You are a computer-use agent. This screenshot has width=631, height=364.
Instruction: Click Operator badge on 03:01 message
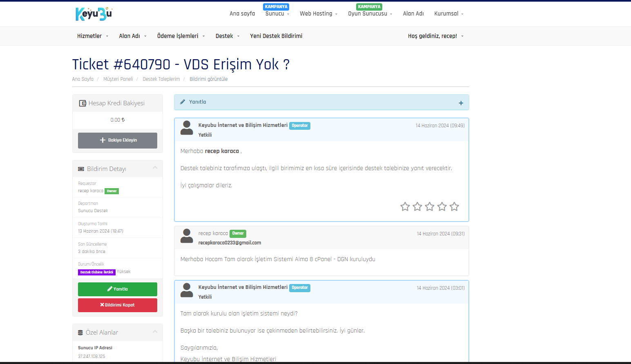coord(300,288)
